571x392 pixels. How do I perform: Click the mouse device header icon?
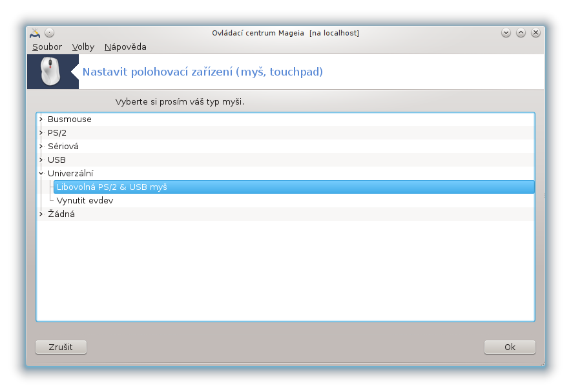[50, 71]
